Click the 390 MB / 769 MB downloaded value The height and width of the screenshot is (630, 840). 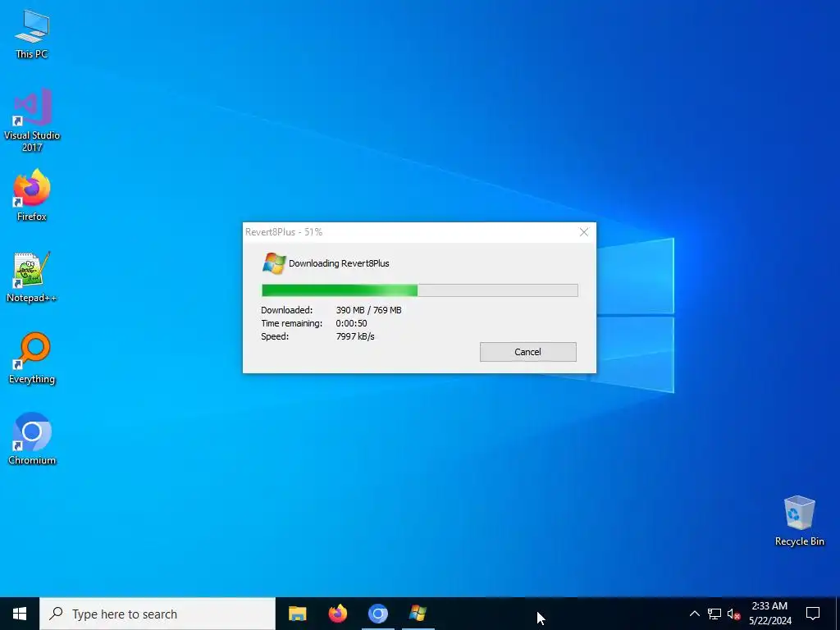(368, 310)
